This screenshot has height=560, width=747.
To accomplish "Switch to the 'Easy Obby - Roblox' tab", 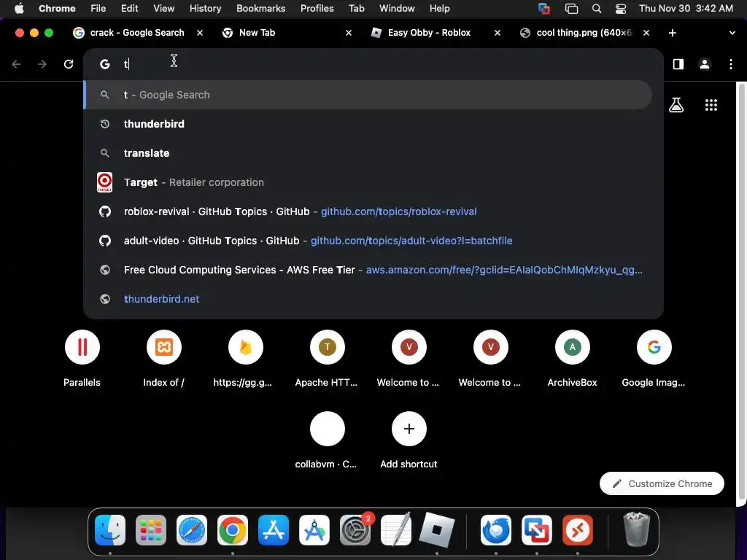I will [429, 33].
